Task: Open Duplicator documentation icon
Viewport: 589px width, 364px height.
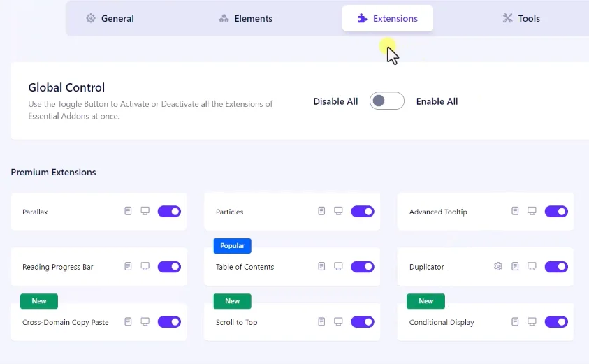Action: tap(515, 266)
